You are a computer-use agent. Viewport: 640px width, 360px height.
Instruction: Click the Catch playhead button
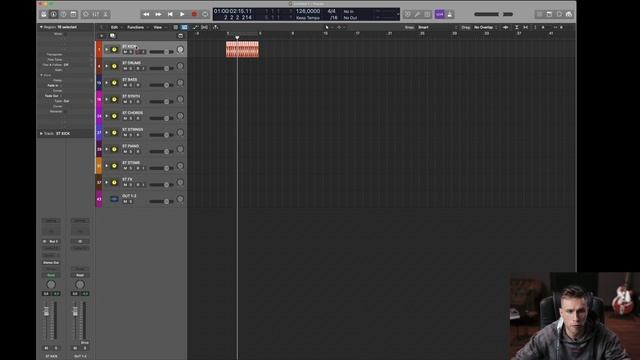click(215, 27)
